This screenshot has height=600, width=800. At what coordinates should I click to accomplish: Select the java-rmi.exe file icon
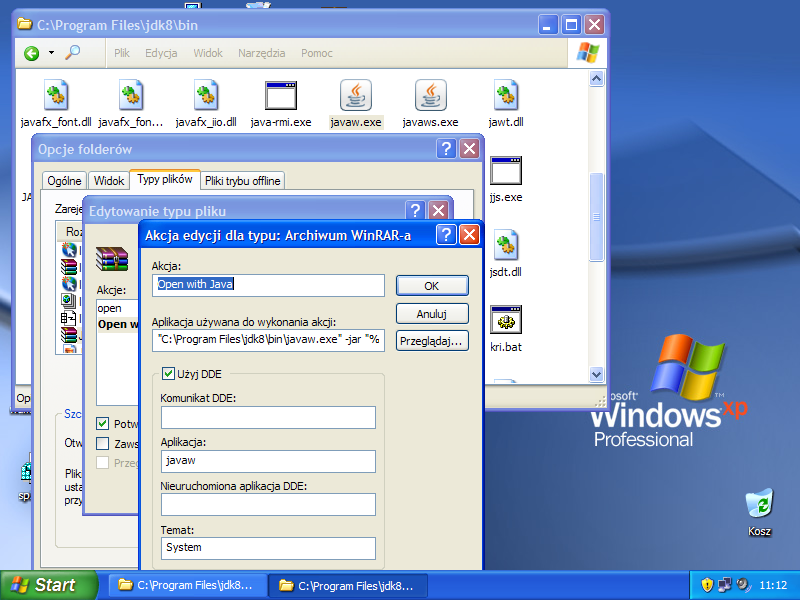click(x=281, y=95)
